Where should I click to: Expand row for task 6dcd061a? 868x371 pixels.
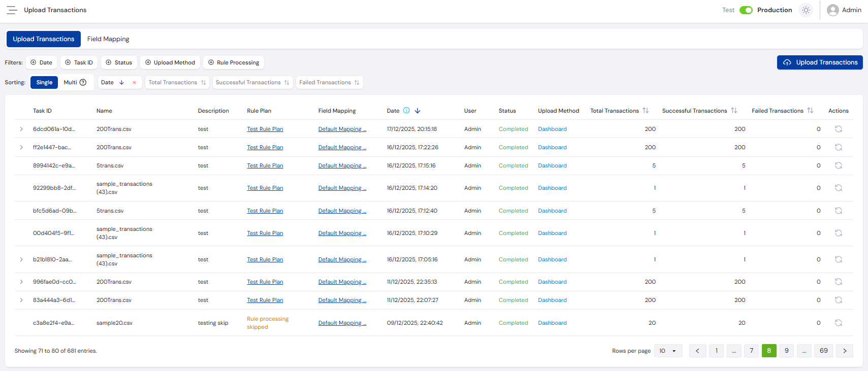21,129
